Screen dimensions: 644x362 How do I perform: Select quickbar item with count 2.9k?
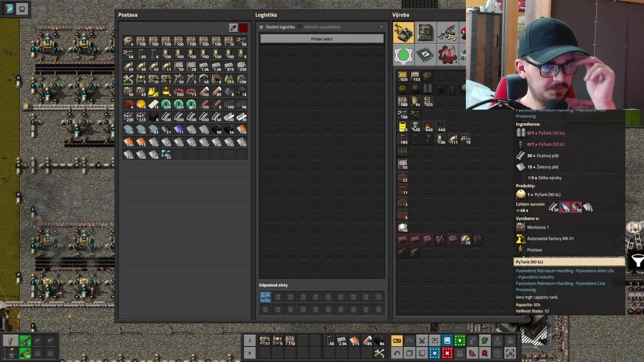point(342,341)
